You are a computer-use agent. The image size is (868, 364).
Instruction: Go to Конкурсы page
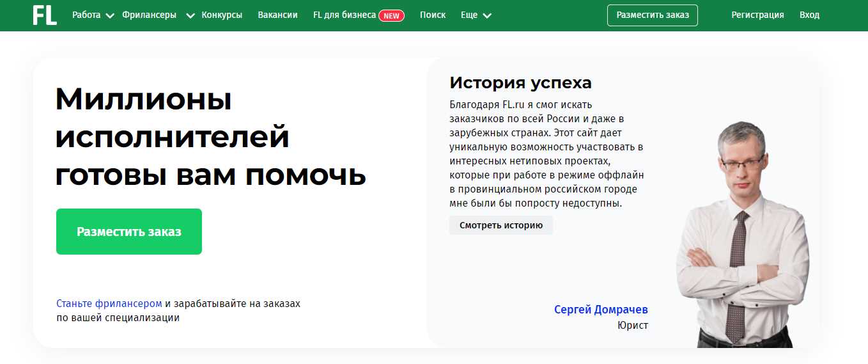click(222, 15)
